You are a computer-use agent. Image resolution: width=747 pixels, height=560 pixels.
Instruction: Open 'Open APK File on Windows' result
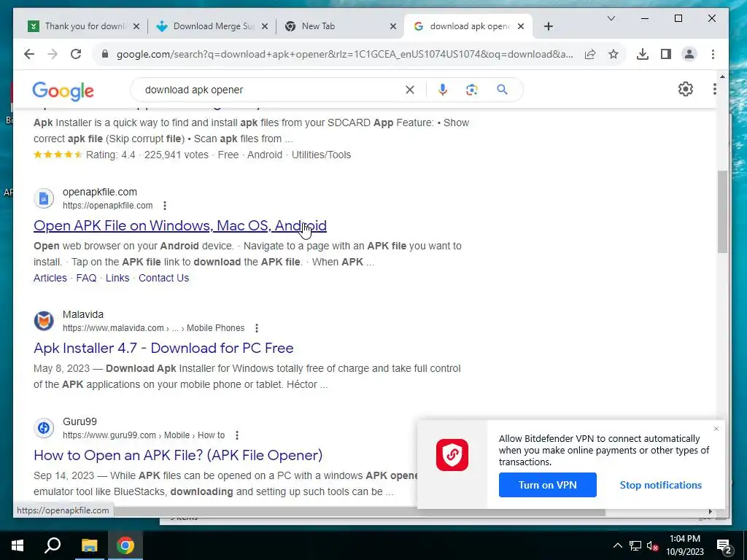(180, 226)
